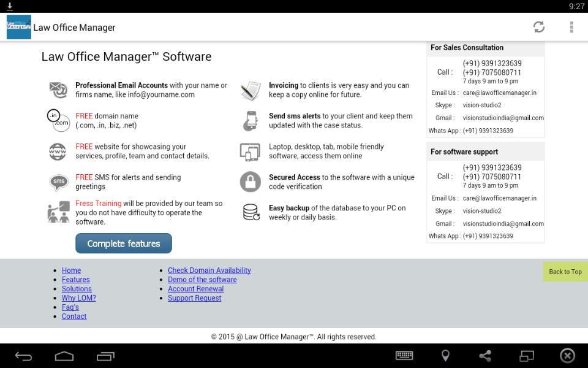Tap the refresh icon in the app bar
The width and height of the screenshot is (588, 368).
pos(539,27)
